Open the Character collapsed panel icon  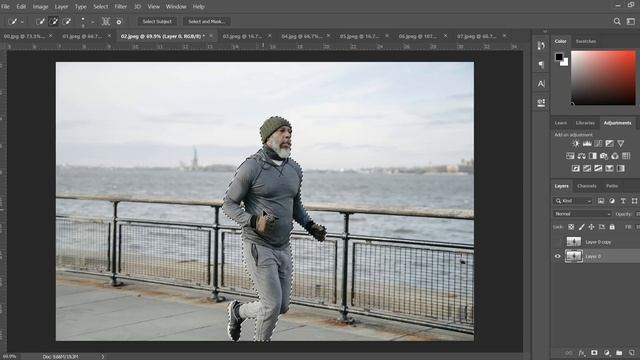click(541, 84)
